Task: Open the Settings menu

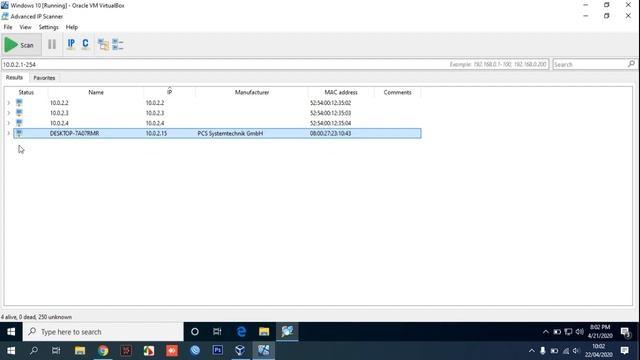Action: click(48, 27)
